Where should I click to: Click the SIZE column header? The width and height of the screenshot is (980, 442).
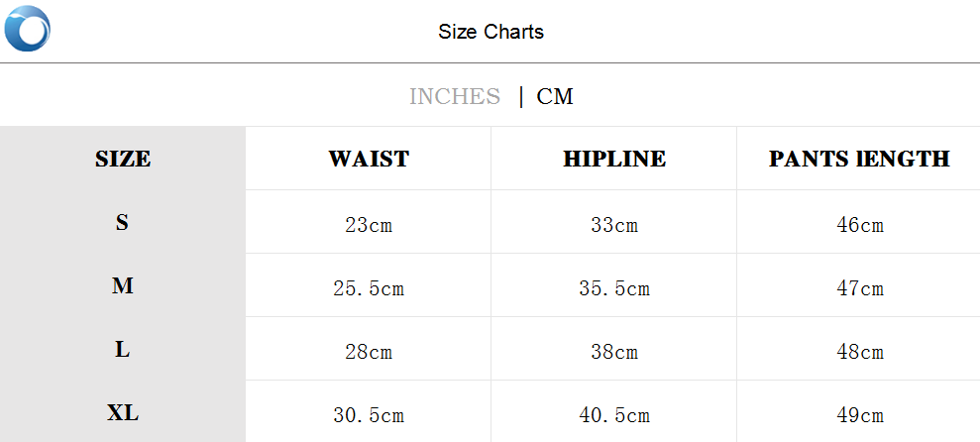pos(123,159)
